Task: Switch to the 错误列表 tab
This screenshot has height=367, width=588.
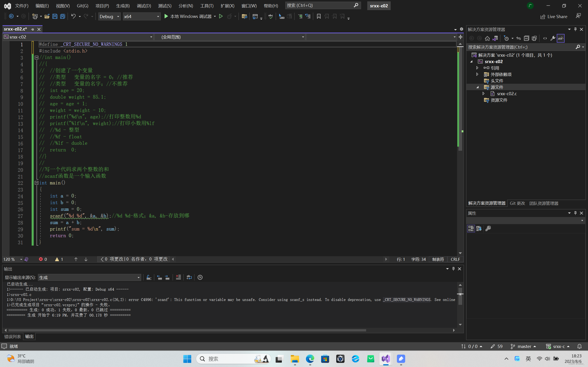Action: tap(13, 336)
